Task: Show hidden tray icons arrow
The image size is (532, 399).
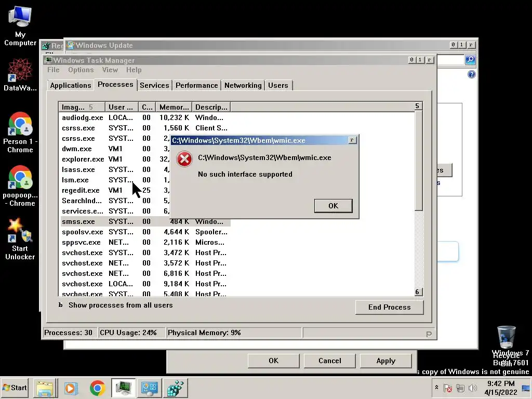Action: tap(436, 388)
